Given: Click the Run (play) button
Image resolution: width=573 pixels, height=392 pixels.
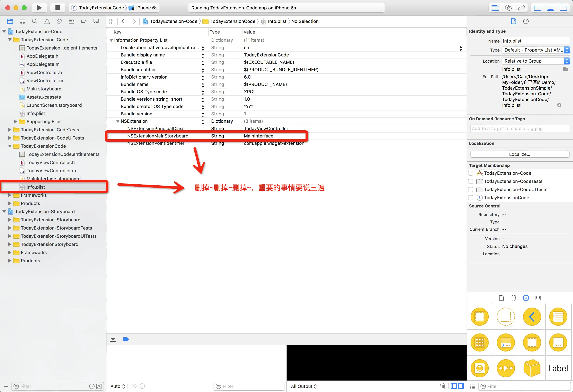Looking at the screenshot, I should 39,8.
